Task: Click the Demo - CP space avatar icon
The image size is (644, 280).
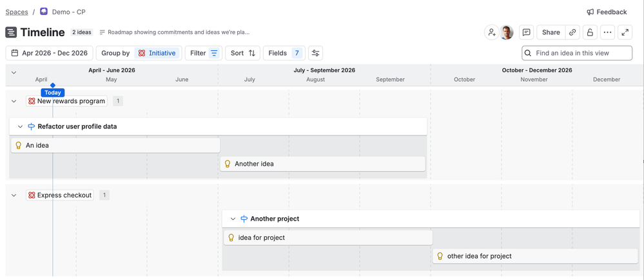Action: [44, 12]
